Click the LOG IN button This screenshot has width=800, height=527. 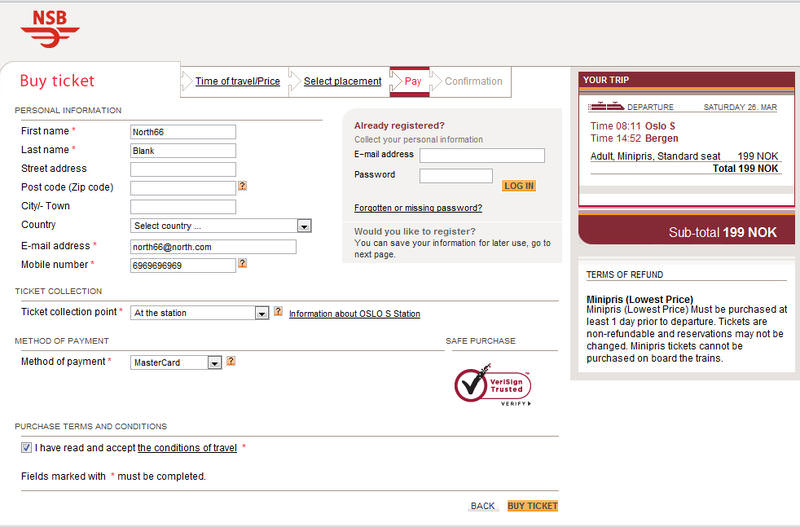coord(519,186)
